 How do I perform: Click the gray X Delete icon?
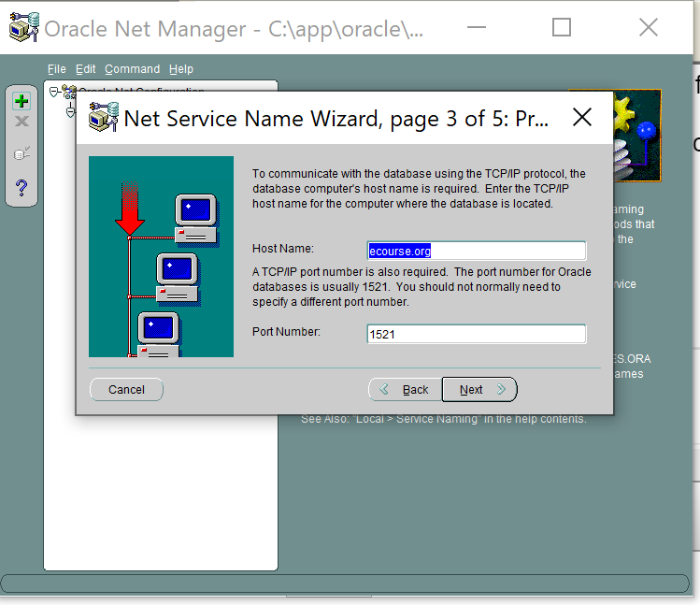(x=21, y=122)
